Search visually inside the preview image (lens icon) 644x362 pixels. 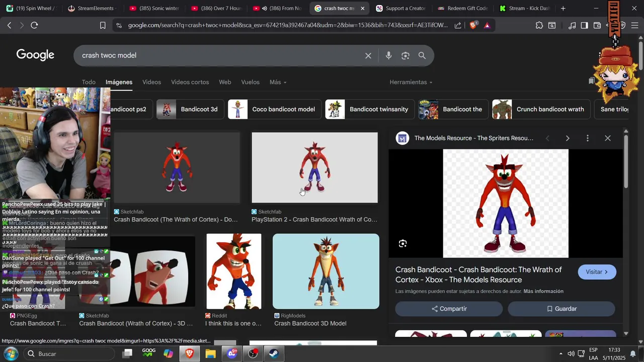click(x=403, y=244)
